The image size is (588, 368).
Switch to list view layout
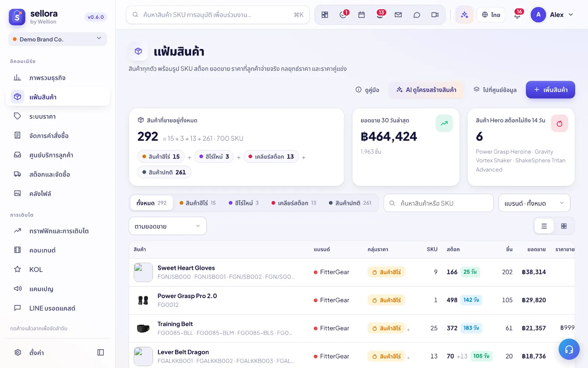[544, 226]
